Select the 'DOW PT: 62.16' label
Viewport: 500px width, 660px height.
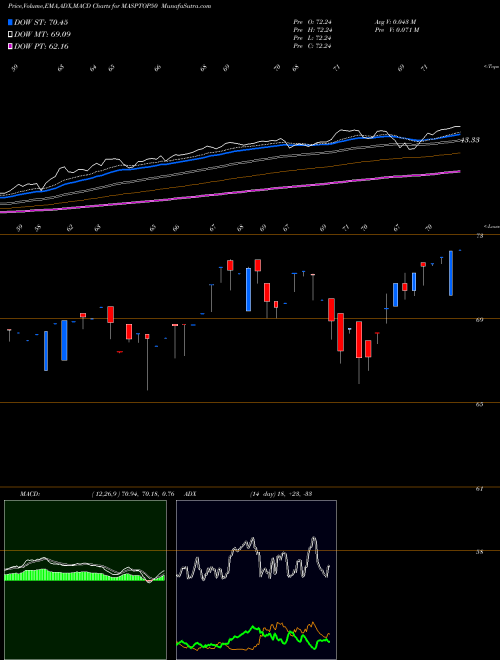[x=41, y=46]
